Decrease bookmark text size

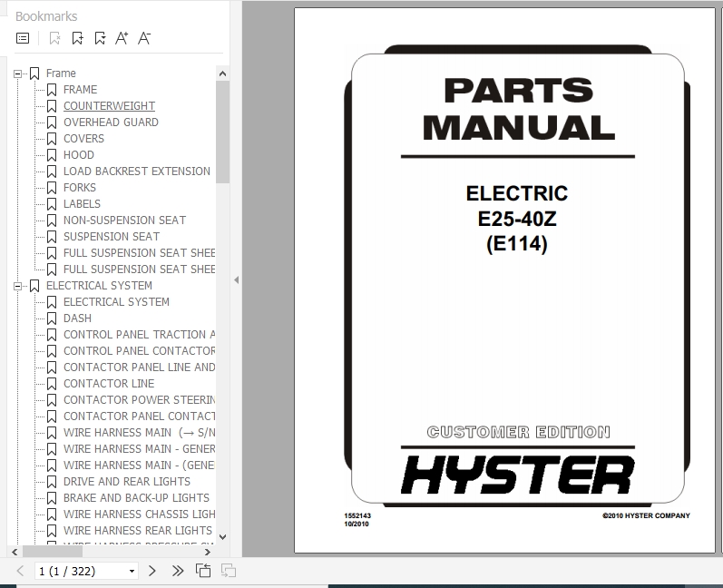coord(144,38)
